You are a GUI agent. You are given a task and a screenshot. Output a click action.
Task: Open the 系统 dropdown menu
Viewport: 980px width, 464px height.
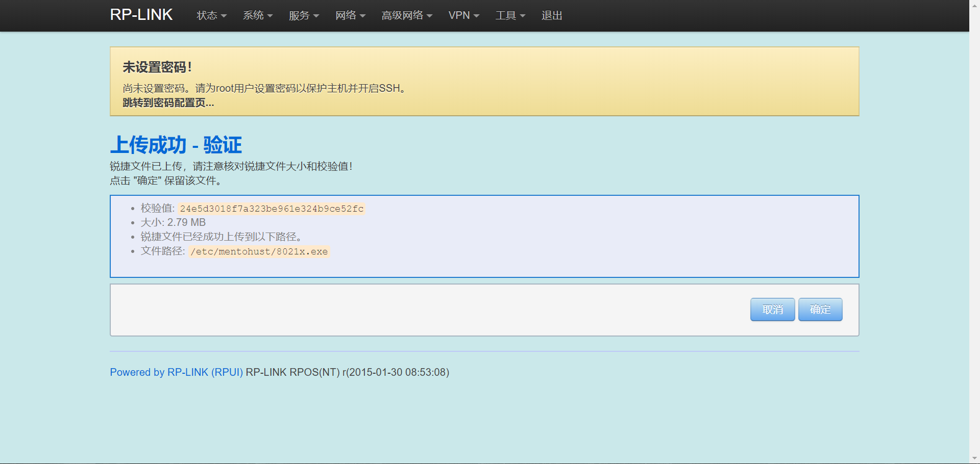[258, 15]
